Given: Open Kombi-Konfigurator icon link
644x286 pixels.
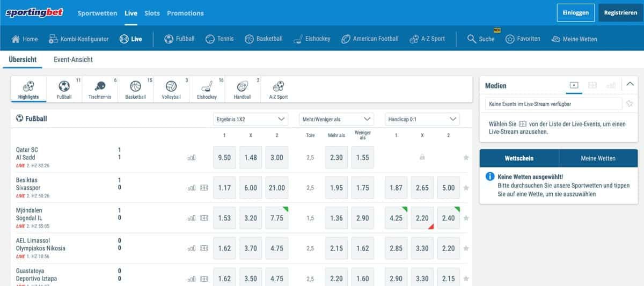Looking at the screenshot, I should [x=78, y=39].
